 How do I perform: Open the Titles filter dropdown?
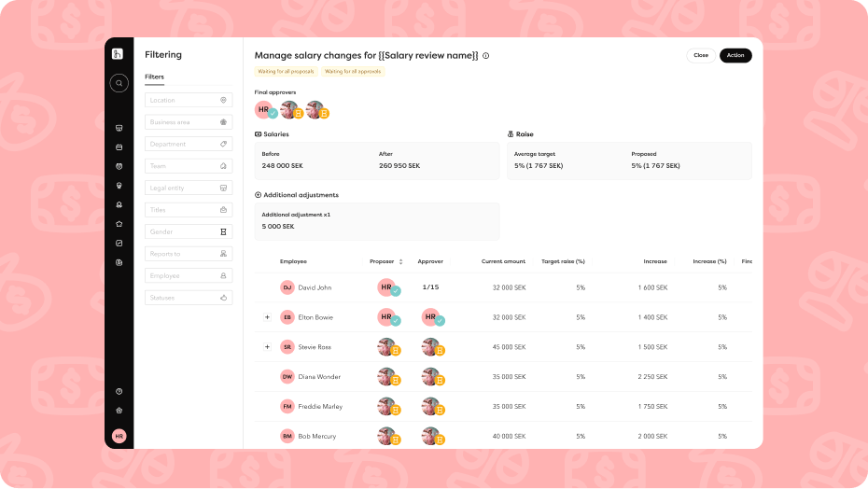click(189, 210)
